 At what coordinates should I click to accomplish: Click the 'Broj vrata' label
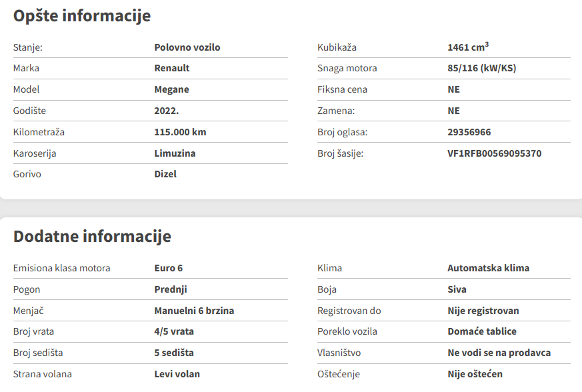(33, 331)
